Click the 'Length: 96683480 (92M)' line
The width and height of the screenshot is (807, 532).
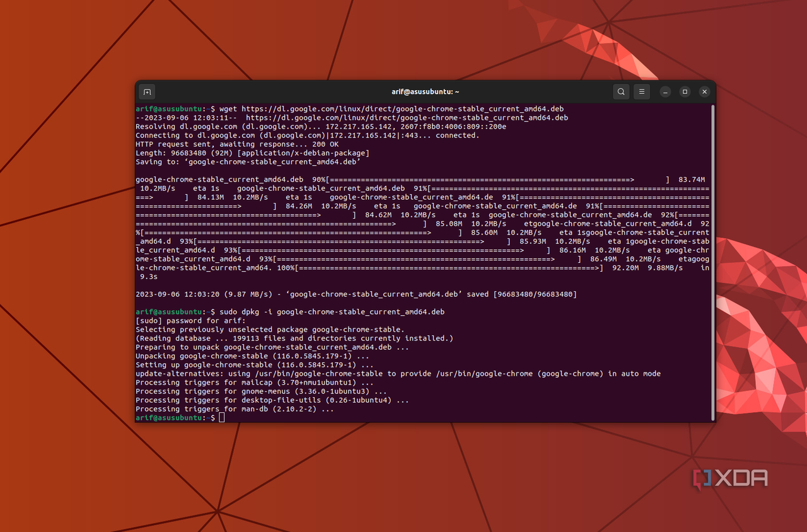tap(252, 153)
